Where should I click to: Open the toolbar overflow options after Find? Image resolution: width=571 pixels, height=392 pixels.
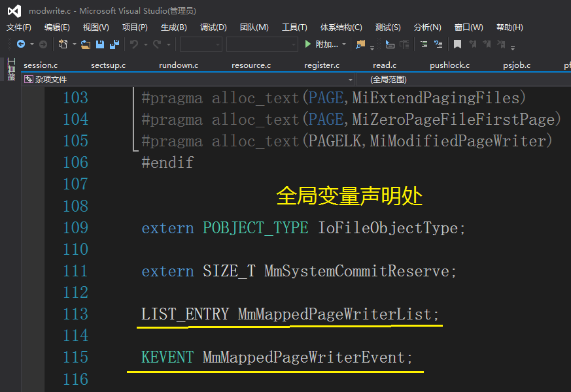tap(372, 48)
